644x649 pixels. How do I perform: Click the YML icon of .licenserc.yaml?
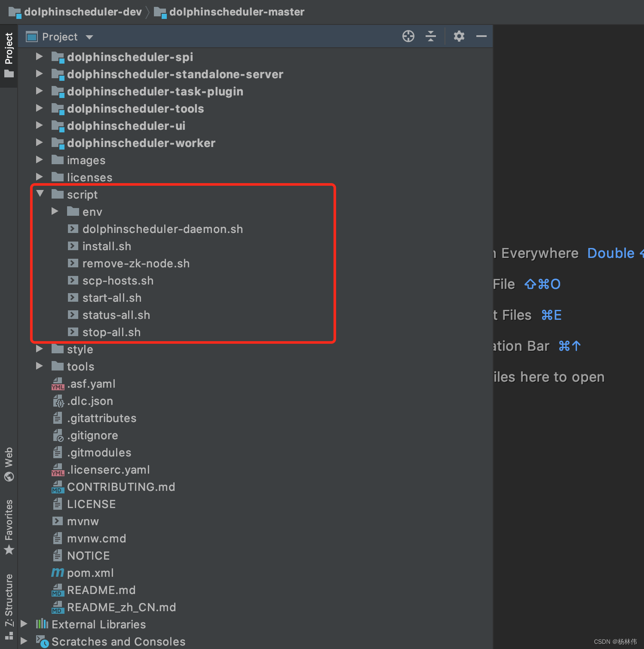(58, 470)
